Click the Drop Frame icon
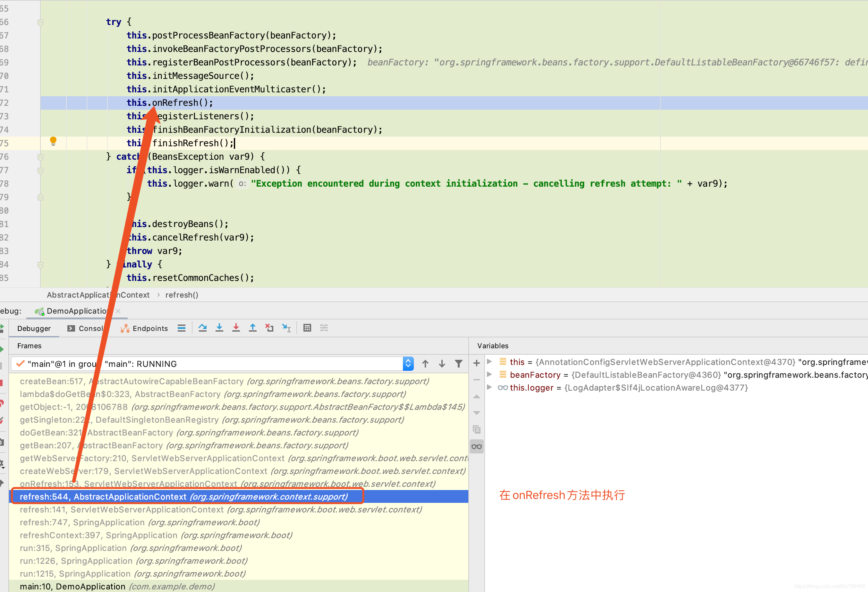Screen dimensions: 868x592 [x=269, y=327]
